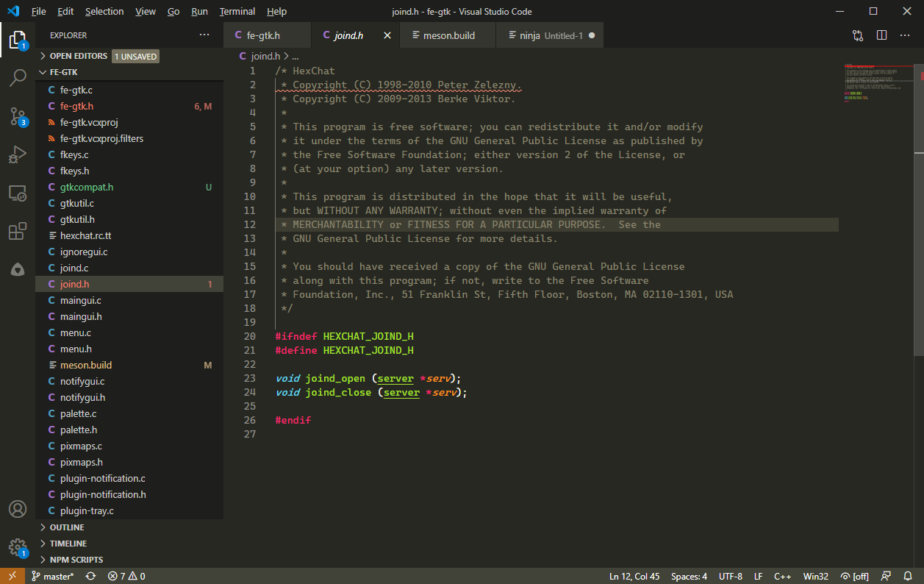Open plugin-tray.c in the explorer
The image size is (924, 584).
(x=129, y=510)
